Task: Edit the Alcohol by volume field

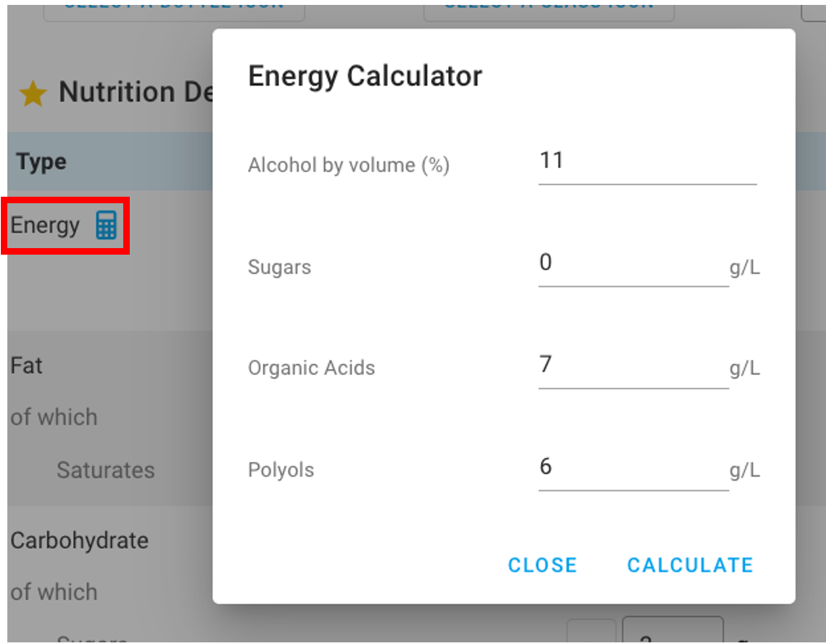Action: 646,162
